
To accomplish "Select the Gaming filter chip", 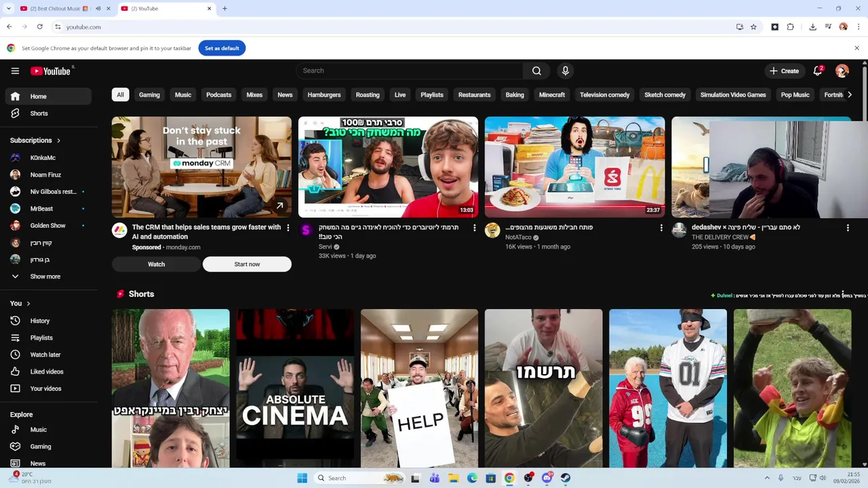I will tap(149, 95).
